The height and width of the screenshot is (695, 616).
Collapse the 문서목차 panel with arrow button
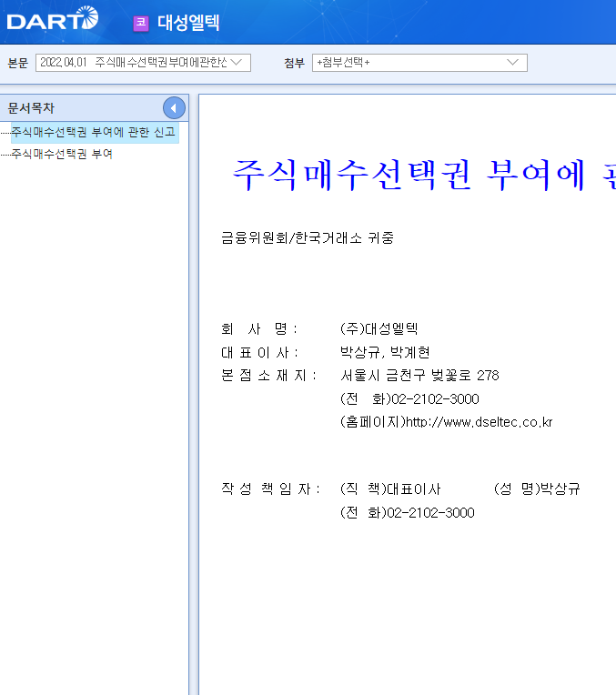click(x=174, y=107)
